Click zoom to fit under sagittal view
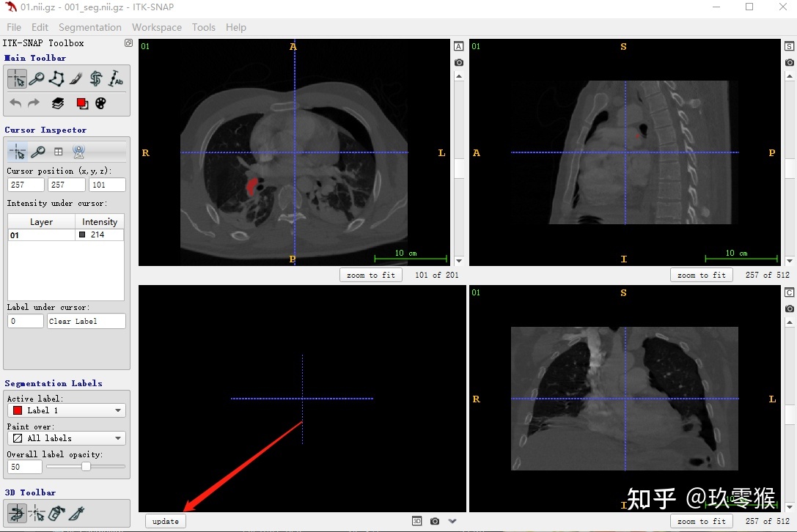 [x=702, y=275]
